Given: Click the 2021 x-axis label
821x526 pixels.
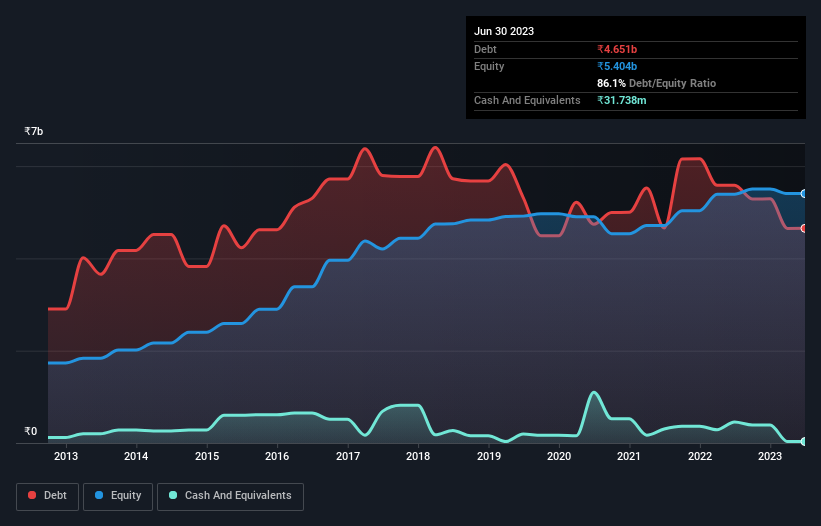Looking at the screenshot, I should pos(629,456).
